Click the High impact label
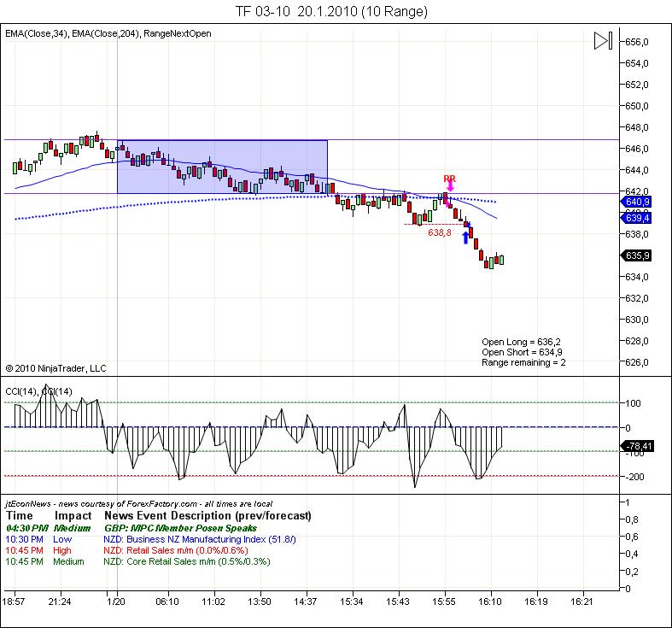Viewport: 672px width, 628px height. 62,550
